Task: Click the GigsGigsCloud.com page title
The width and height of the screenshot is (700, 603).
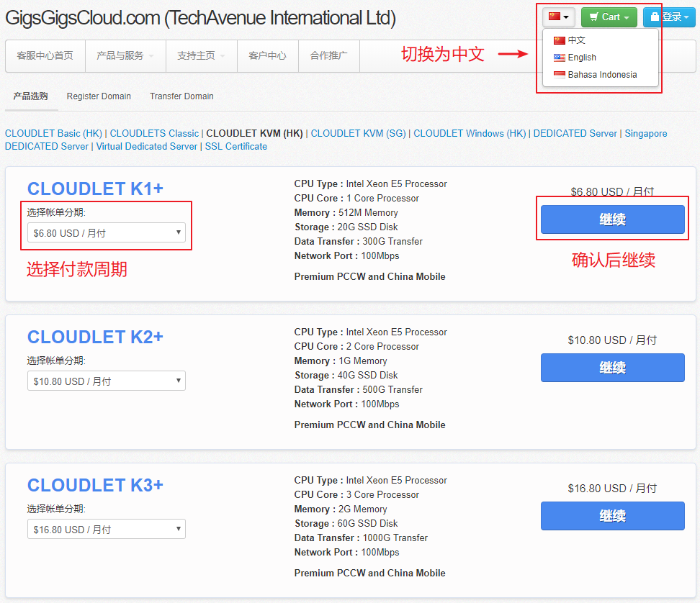Action: pyautogui.click(x=200, y=18)
